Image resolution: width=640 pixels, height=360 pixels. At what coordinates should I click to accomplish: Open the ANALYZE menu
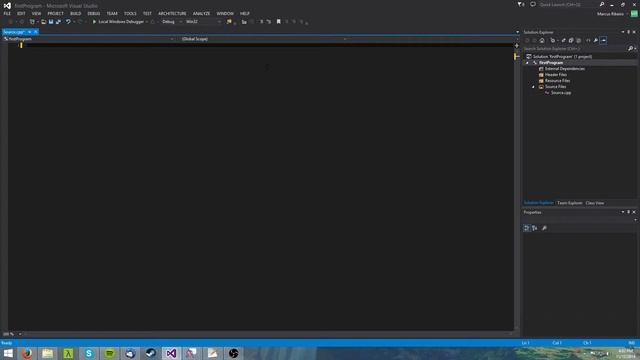pyautogui.click(x=201, y=13)
